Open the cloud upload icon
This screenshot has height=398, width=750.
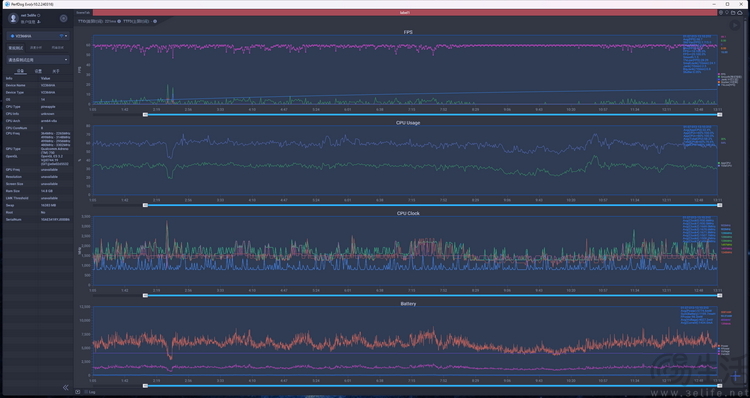(739, 13)
